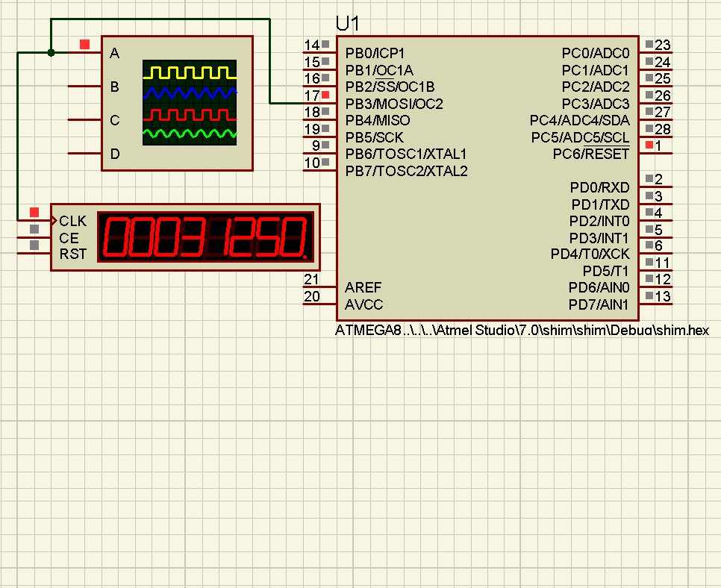This screenshot has width=721, height=588.
Task: Click the PB1/OC1A pin label
Action: pyautogui.click(x=379, y=70)
